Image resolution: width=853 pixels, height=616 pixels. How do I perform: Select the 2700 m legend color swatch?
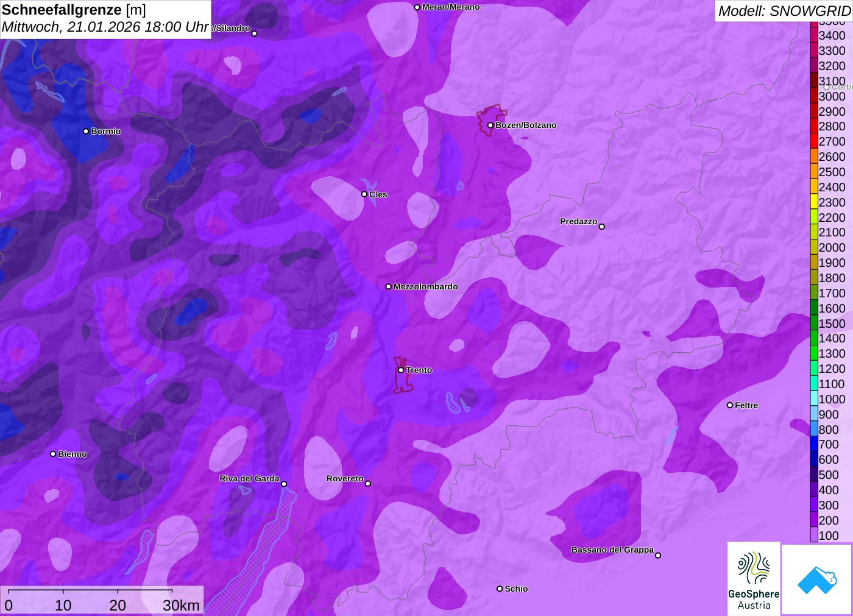(814, 141)
